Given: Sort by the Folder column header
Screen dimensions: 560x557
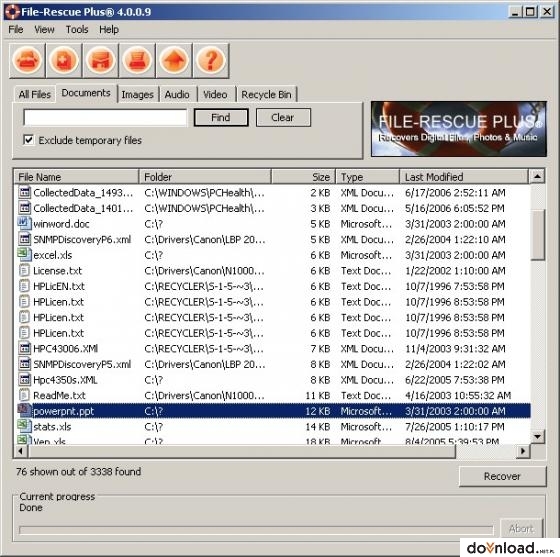Looking at the screenshot, I should (x=205, y=177).
